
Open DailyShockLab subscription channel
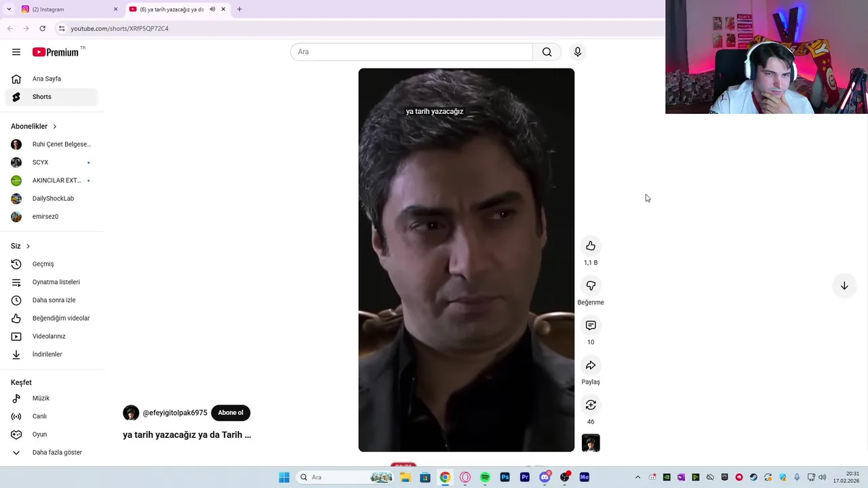click(x=52, y=199)
